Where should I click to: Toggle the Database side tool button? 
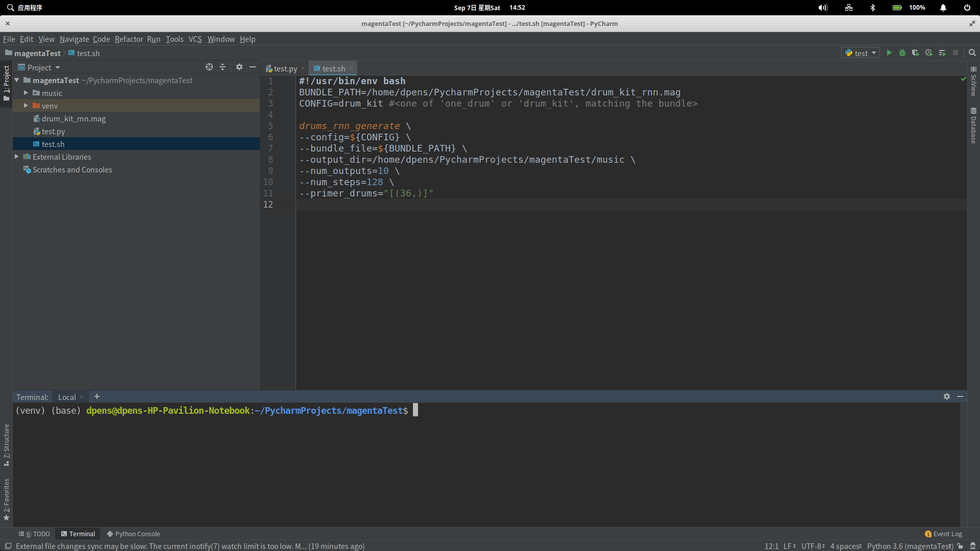tap(973, 126)
